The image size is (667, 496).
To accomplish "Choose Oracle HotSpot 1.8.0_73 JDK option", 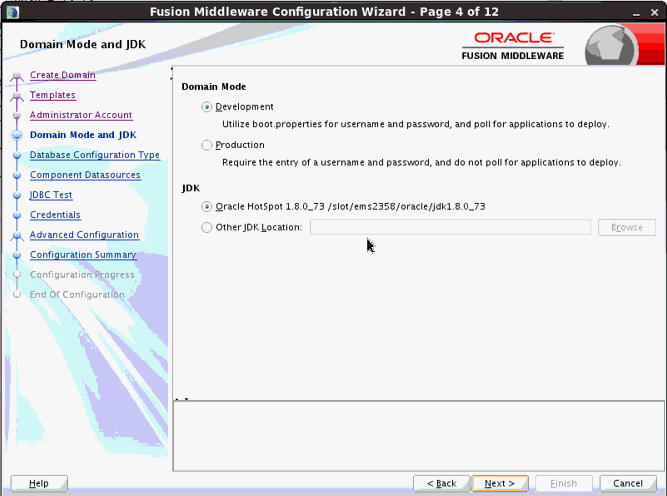I will [x=207, y=207].
